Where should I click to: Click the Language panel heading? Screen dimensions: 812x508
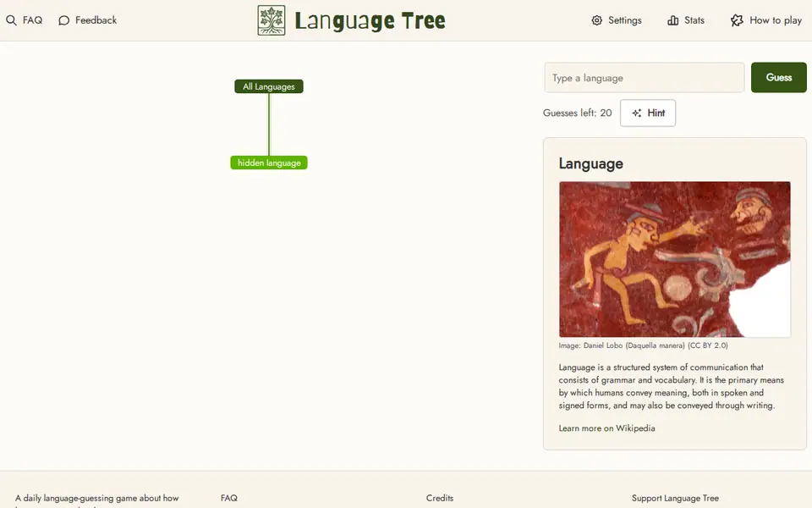pos(590,163)
